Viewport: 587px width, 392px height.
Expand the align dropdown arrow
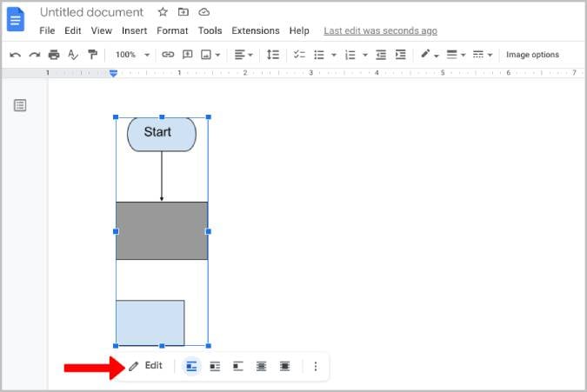[250, 55]
